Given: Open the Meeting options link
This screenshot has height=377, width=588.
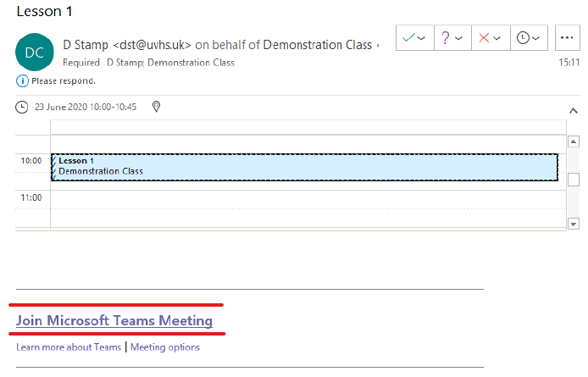Looking at the screenshot, I should pos(165,347).
